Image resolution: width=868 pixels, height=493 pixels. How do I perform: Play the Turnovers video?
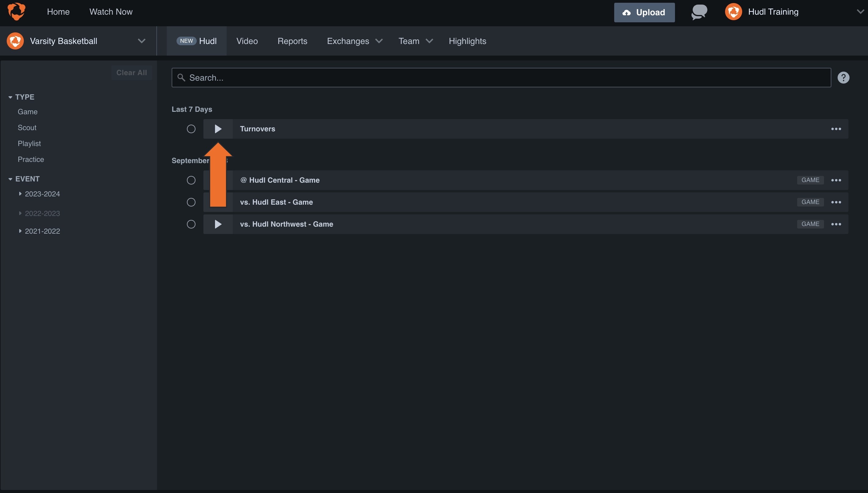(218, 129)
